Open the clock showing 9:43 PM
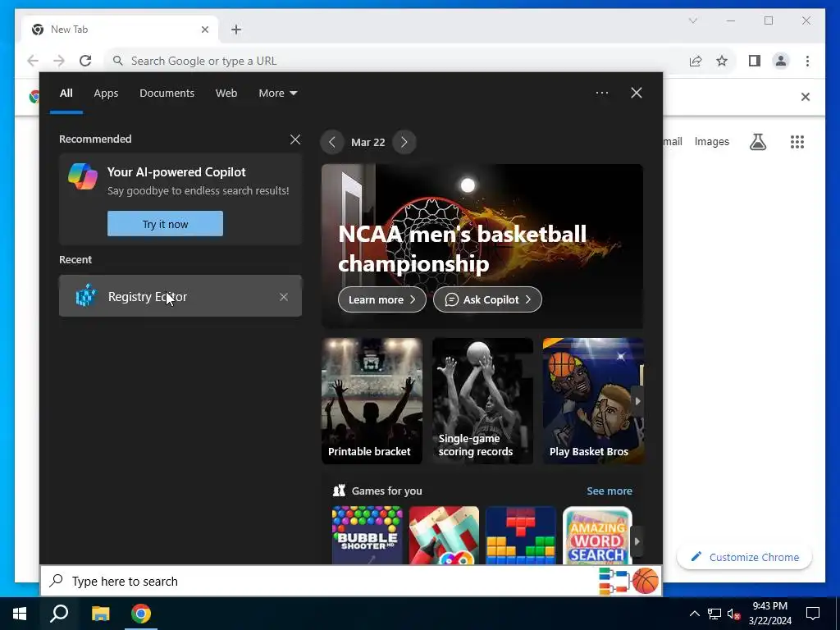This screenshot has width=840, height=630. point(769,614)
